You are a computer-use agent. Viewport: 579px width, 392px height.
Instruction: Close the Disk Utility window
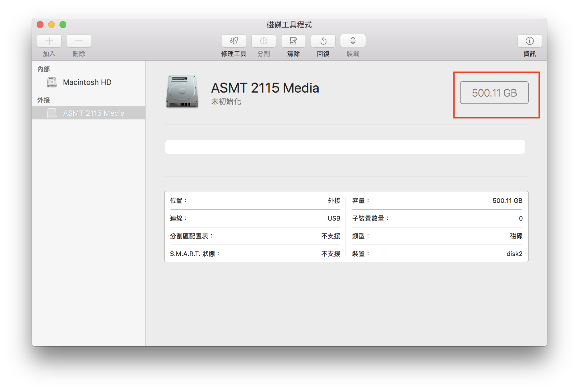(x=40, y=25)
